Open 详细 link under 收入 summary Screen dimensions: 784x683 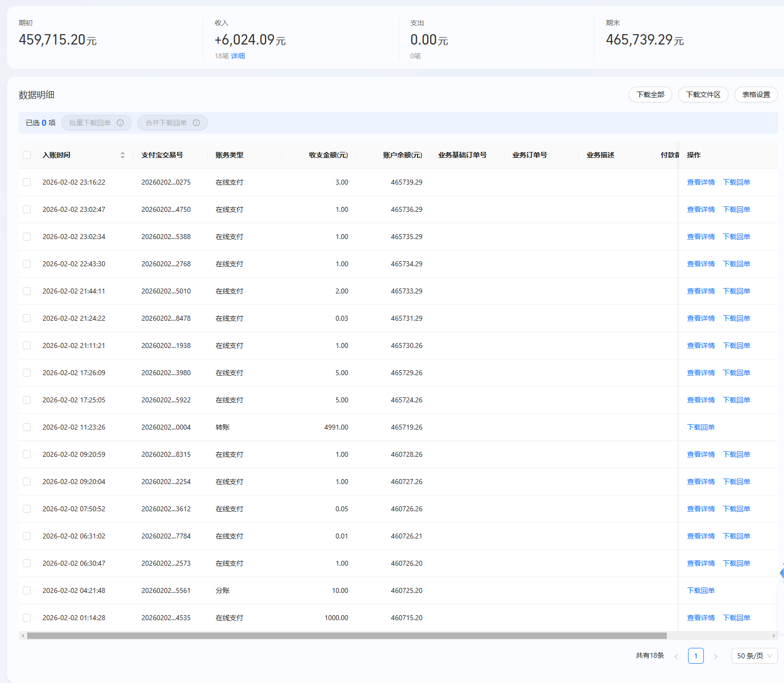pos(238,56)
